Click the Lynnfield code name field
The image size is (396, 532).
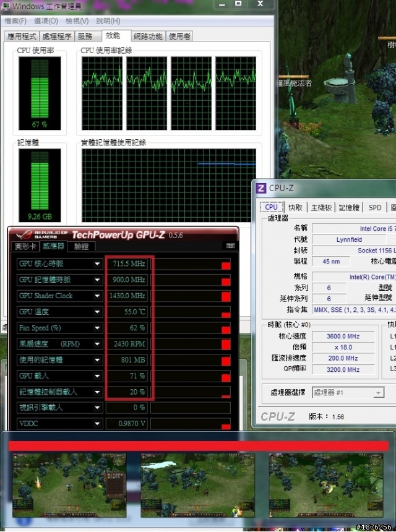pyautogui.click(x=349, y=239)
